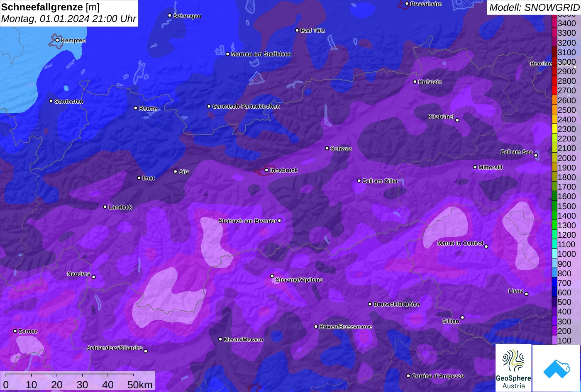The image size is (581, 392).
Task: Click the 'Silz' town label
Action: tap(184, 172)
